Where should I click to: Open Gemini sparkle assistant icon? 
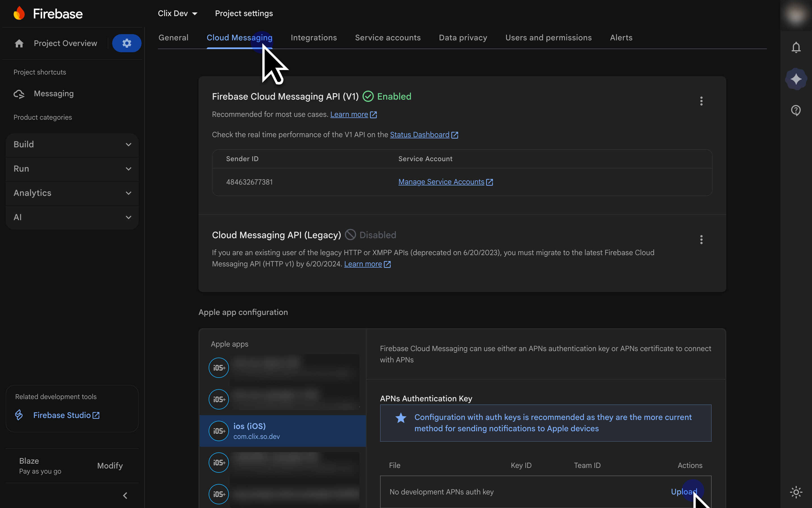(796, 79)
